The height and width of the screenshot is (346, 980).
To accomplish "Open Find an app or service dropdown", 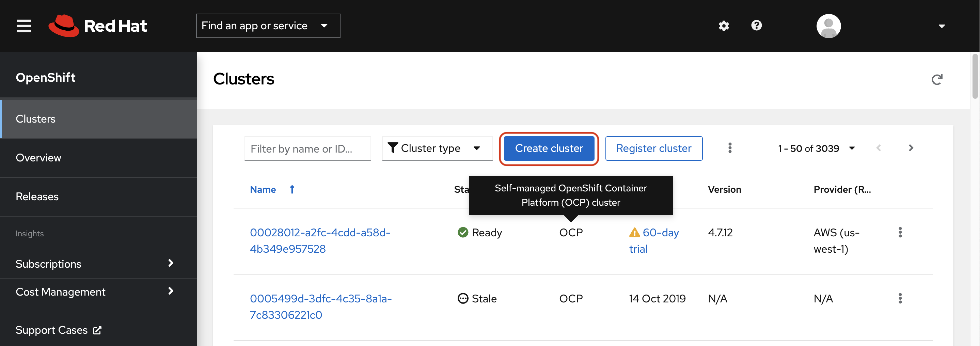I will (x=268, y=26).
